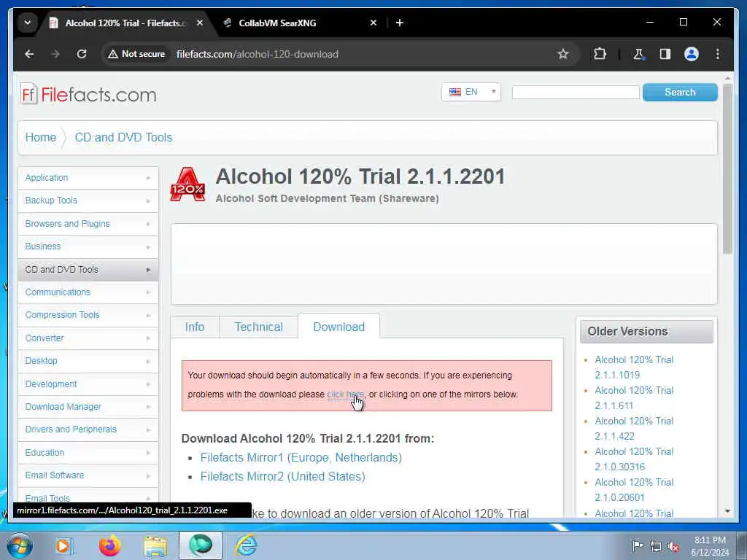Expand the Business category arrow
747x560 pixels.
148,246
